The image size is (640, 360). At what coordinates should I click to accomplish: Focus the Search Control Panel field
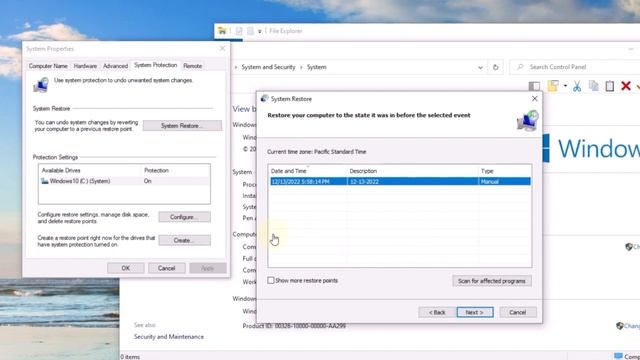point(576,67)
